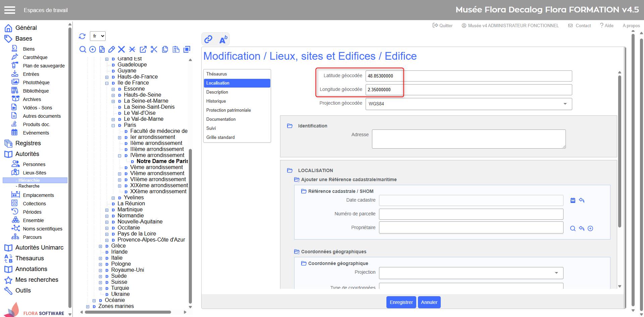Click the Numéro de parcelle input field

471,214
